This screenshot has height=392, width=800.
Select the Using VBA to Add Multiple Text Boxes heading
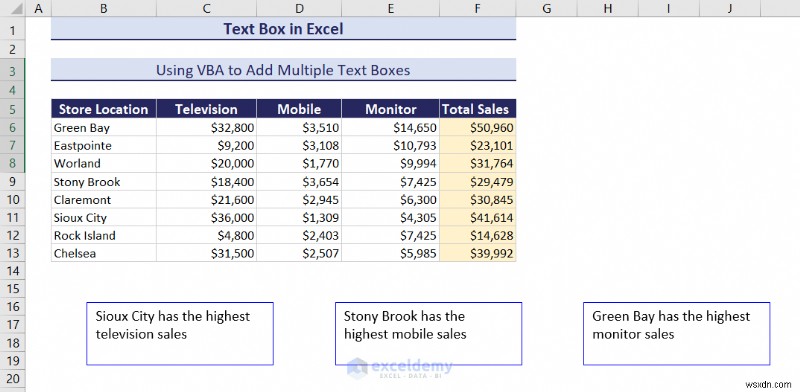pyautogui.click(x=283, y=70)
